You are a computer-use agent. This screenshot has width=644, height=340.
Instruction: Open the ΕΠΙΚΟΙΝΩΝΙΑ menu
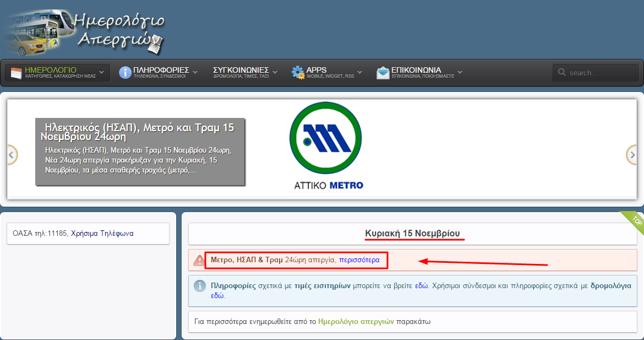click(419, 72)
